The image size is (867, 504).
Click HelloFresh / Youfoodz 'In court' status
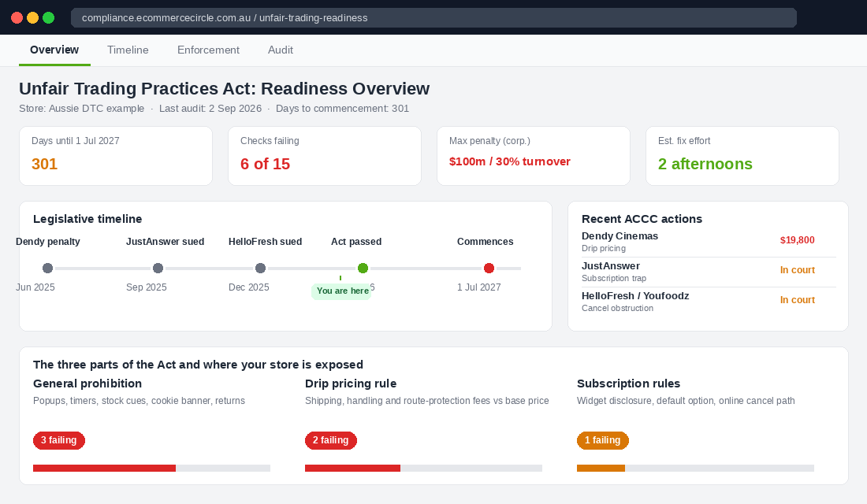click(798, 299)
